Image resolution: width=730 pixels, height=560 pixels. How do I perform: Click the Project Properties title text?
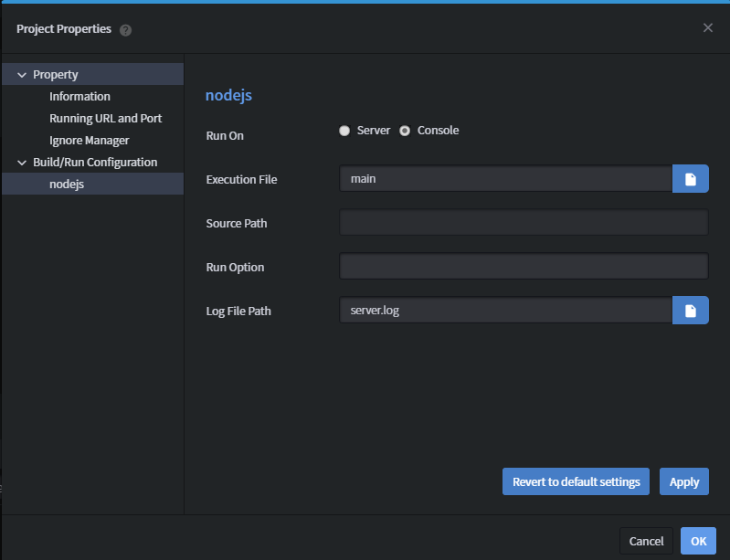pos(64,29)
